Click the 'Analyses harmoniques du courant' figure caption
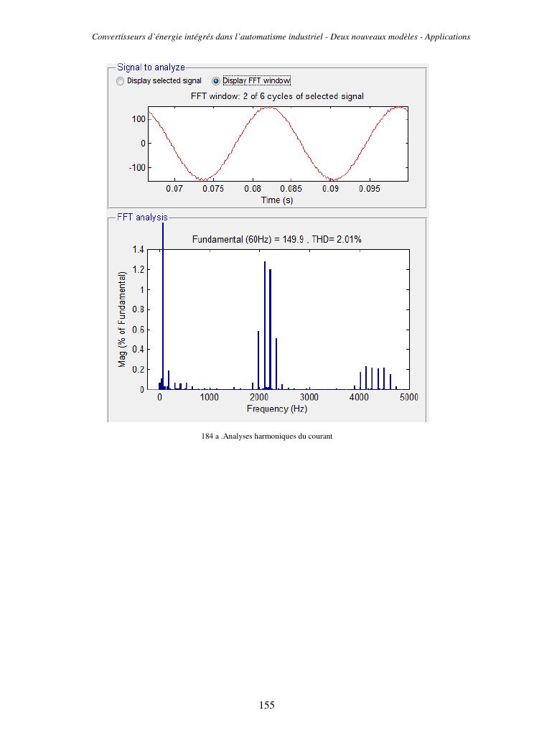This screenshot has height=756, width=534. click(266, 436)
